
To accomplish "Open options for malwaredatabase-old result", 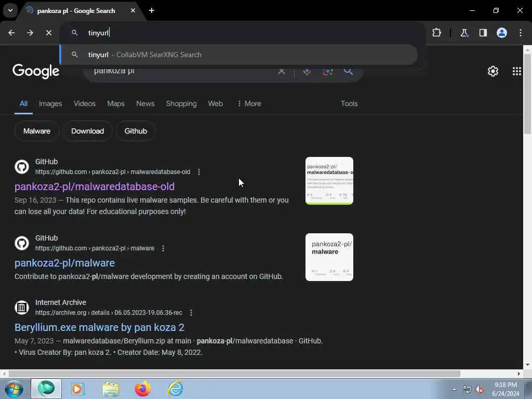I will pyautogui.click(x=199, y=172).
